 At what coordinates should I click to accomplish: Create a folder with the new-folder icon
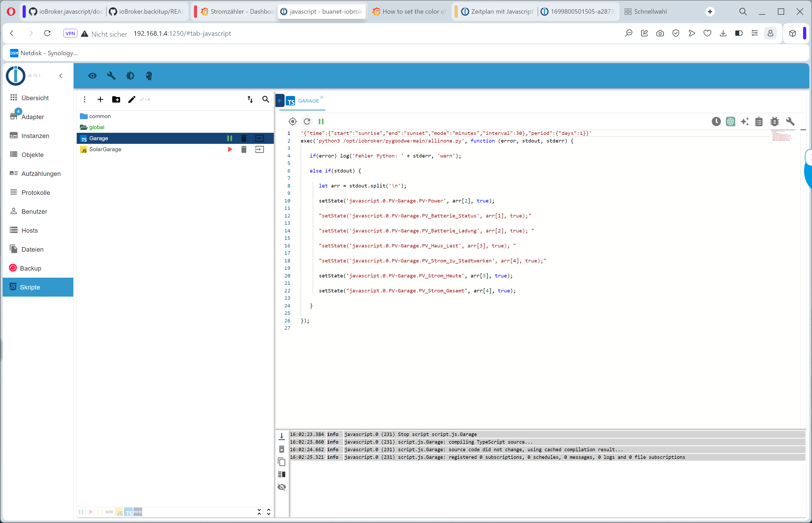[x=116, y=99]
